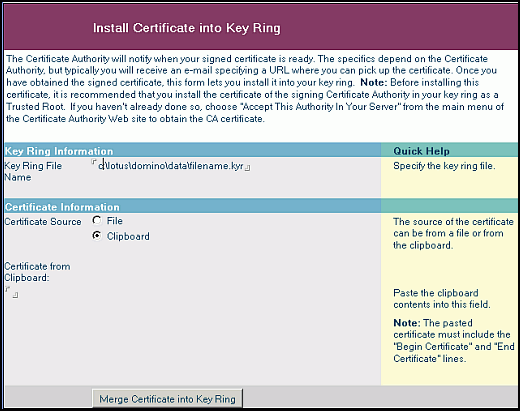Click opening bracket marker before key ring path
Screen dimensions: 520x411
tap(94, 161)
